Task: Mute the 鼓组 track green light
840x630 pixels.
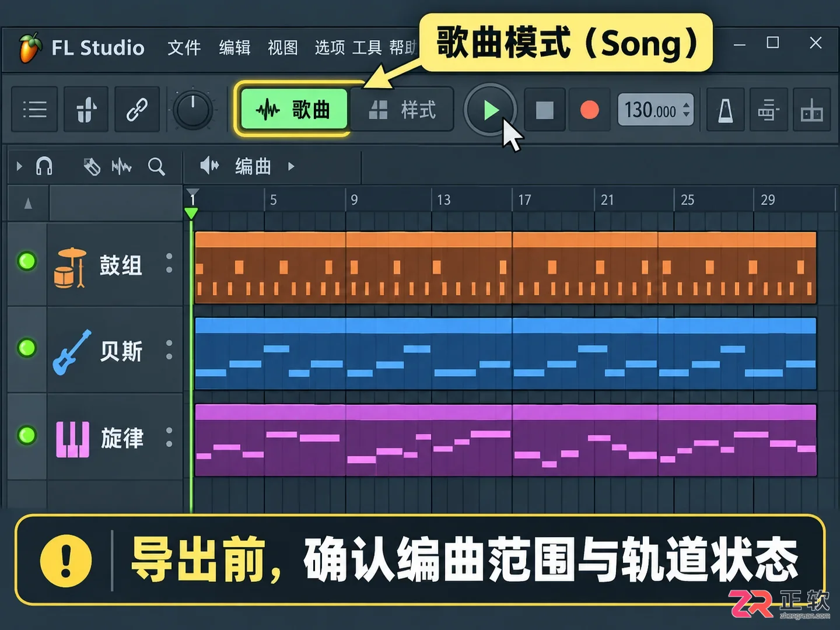Action: tap(27, 261)
